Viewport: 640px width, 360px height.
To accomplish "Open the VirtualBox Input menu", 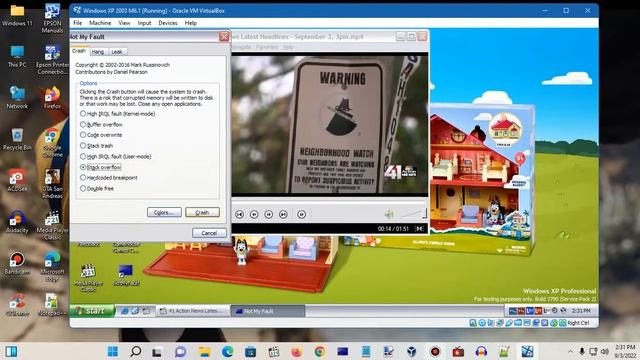I will click(x=144, y=23).
